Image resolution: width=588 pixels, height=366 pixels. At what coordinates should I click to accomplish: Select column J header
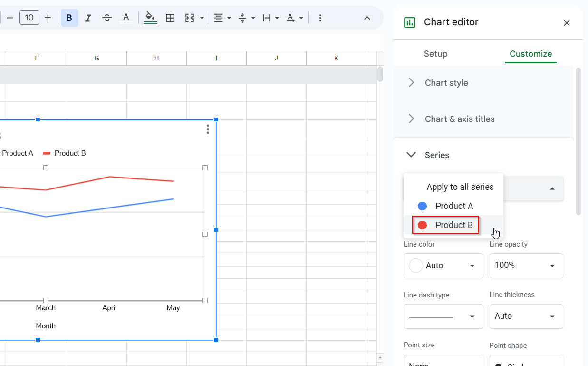click(276, 59)
